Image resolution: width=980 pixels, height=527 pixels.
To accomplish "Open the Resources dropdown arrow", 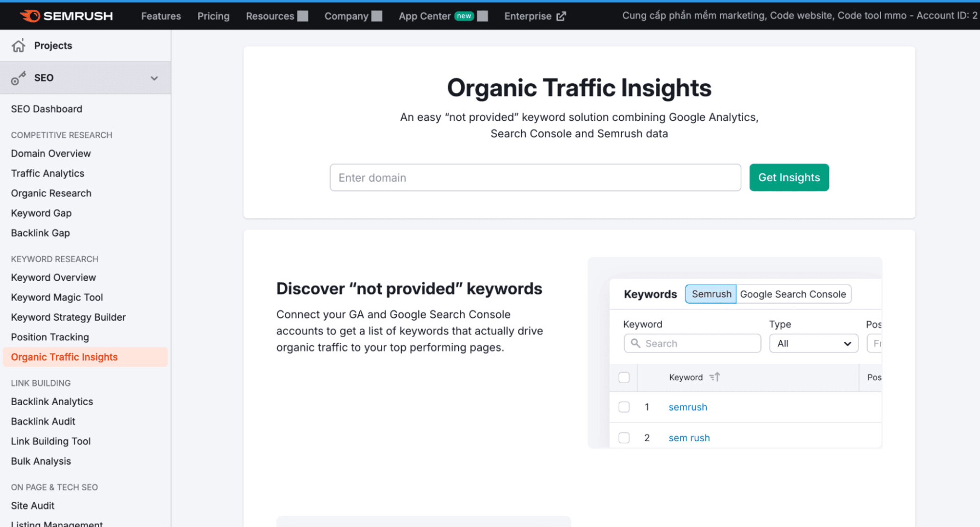I will coord(303,16).
